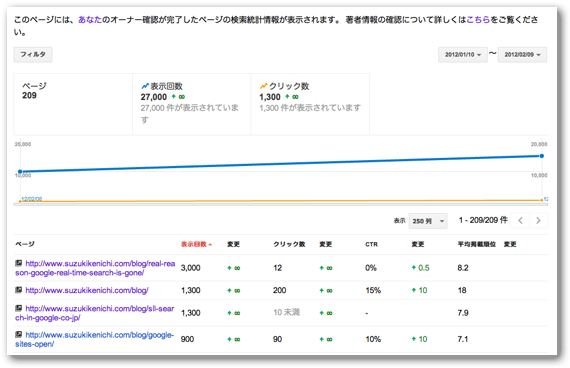
Task: Click the 1 - 209/209 件 pagination text
Action: (x=483, y=220)
